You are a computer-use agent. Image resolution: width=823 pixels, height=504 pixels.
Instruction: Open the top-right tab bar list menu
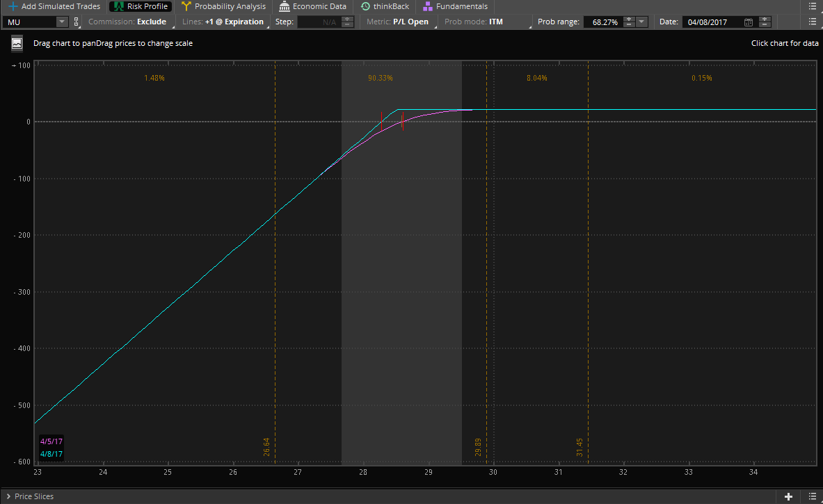tap(812, 6)
